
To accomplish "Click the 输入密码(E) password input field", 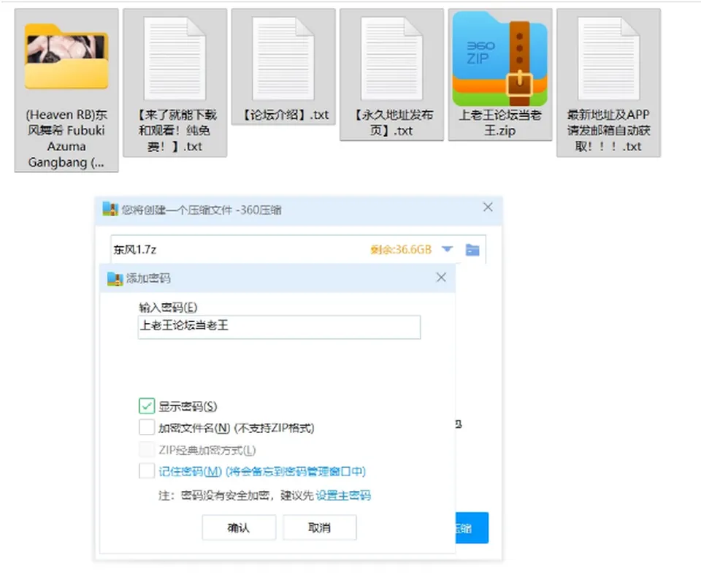I will tap(279, 327).
